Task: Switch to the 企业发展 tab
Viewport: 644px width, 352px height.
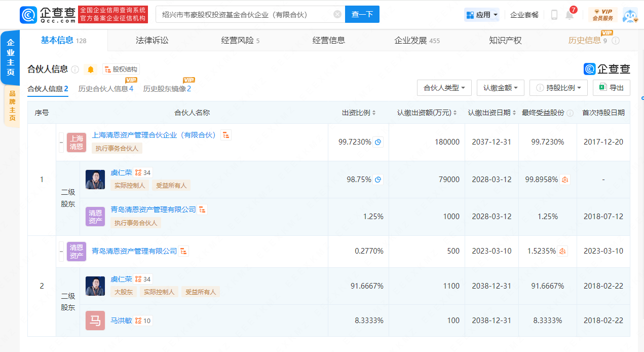Action: (417, 41)
